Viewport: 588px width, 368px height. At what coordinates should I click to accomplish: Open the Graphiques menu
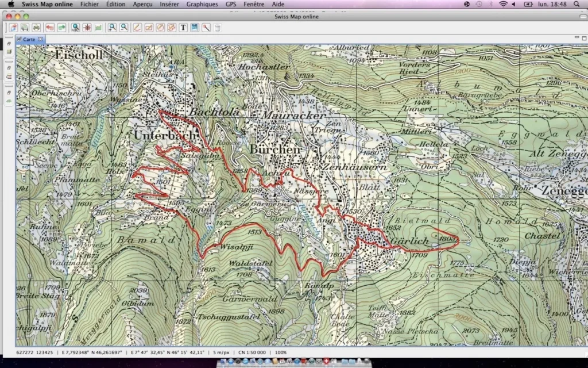[202, 4]
